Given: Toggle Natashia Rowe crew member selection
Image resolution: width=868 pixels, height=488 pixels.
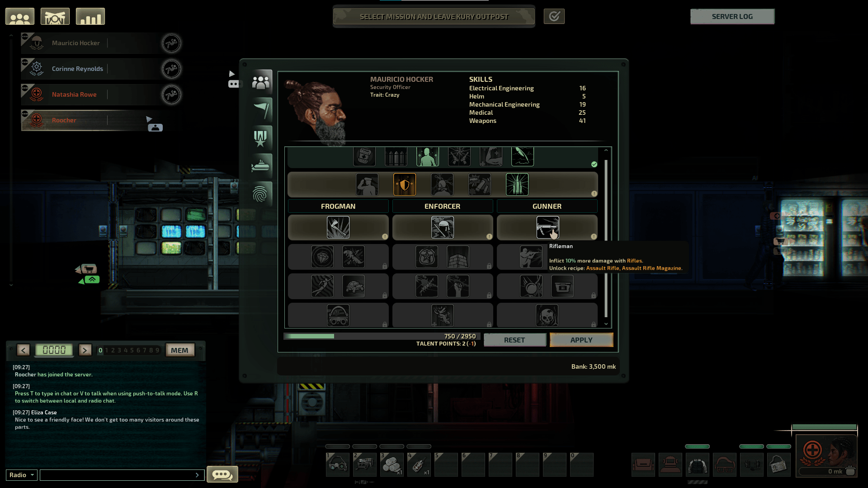Looking at the screenshot, I should point(92,94).
